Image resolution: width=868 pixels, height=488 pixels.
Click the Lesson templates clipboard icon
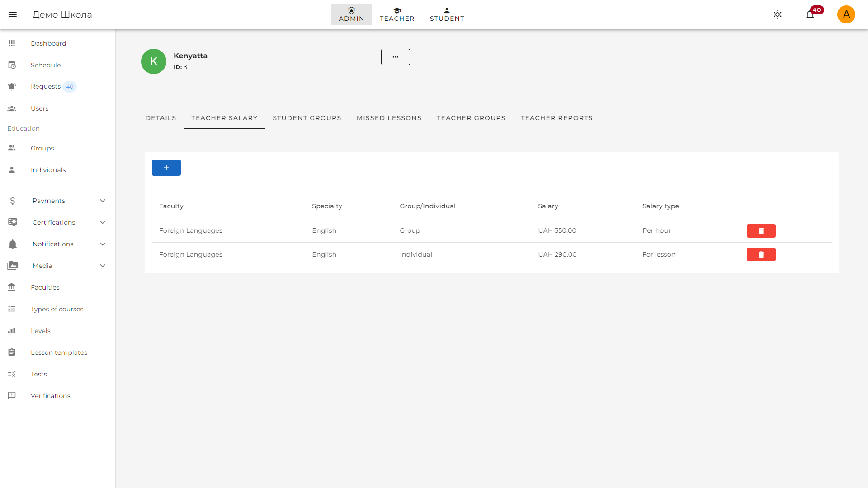[12, 352]
